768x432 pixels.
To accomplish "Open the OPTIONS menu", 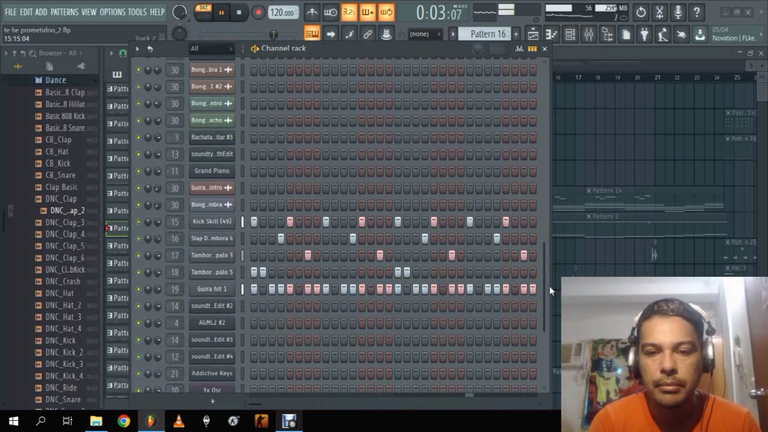I will tap(113, 12).
